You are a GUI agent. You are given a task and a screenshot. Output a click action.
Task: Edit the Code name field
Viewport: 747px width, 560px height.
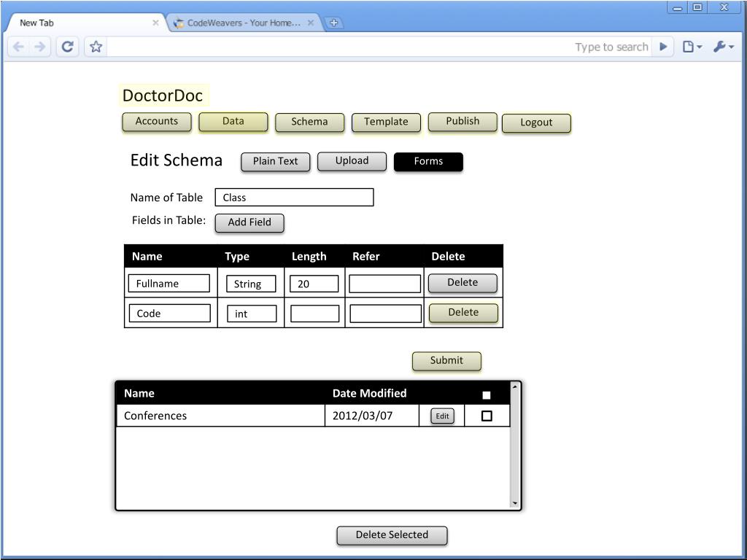point(169,314)
